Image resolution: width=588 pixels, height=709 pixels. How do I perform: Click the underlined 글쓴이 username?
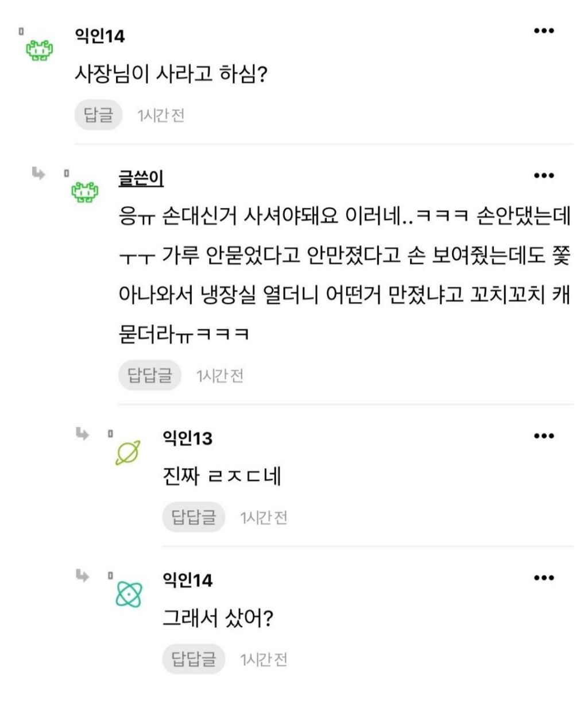[141, 178]
